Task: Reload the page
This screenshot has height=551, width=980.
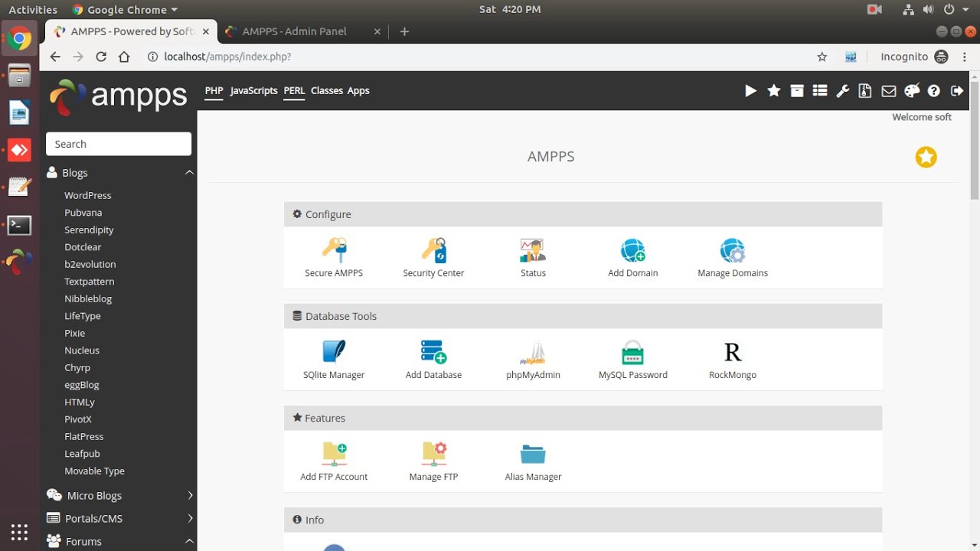Action: [101, 57]
